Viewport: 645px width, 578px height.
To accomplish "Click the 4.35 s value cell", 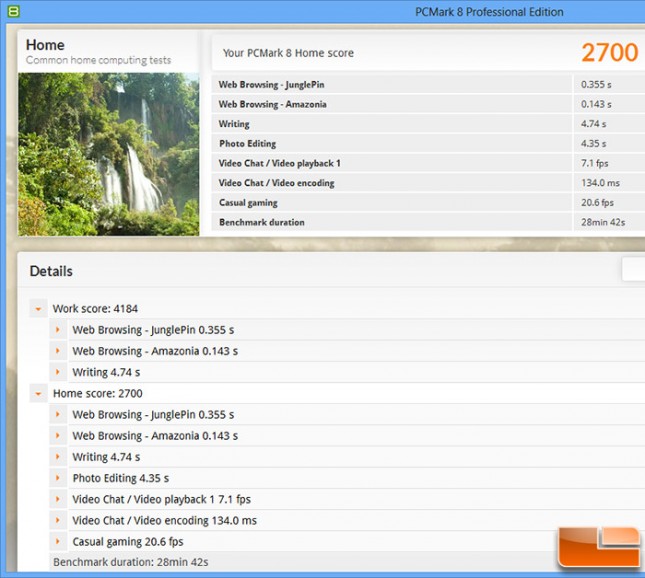I will pos(609,144).
